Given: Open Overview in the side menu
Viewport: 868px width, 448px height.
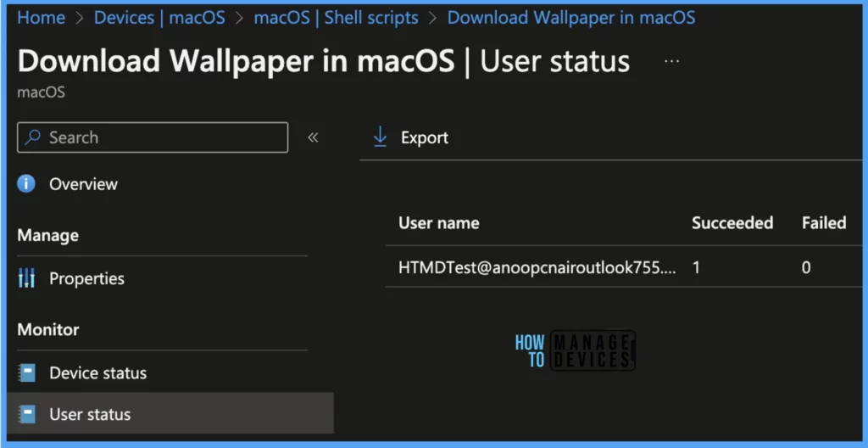Looking at the screenshot, I should pos(83,184).
